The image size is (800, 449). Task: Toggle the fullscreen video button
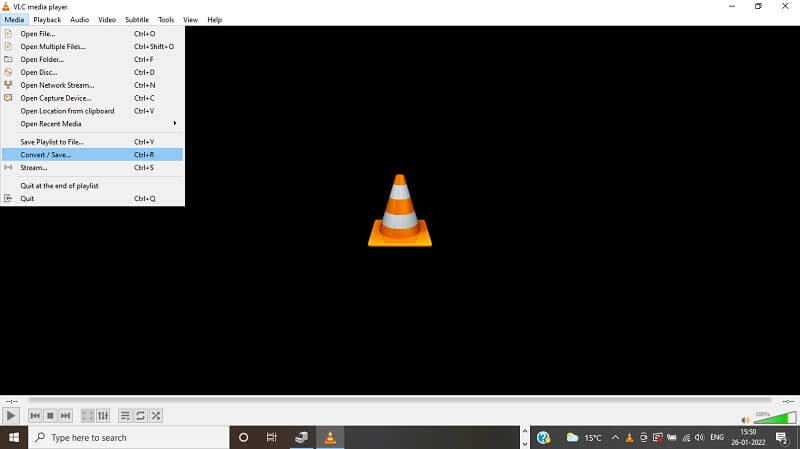coord(88,416)
